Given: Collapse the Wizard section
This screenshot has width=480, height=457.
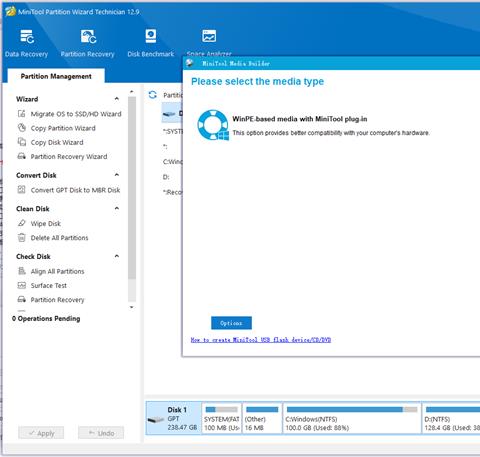Looking at the screenshot, I should tap(117, 99).
